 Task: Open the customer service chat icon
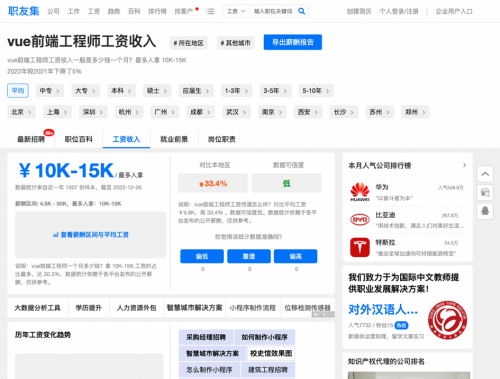coord(485,192)
